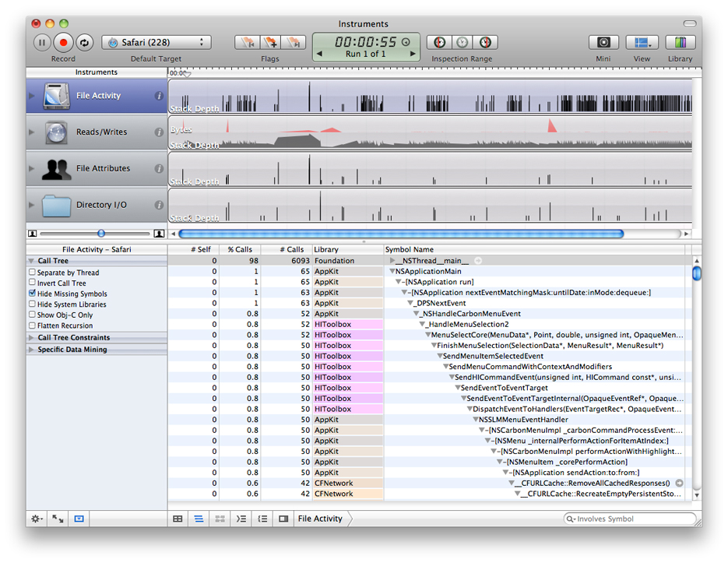The width and height of the screenshot is (728, 563).
Task: Select the Directory I/O folder icon
Action: (x=57, y=206)
